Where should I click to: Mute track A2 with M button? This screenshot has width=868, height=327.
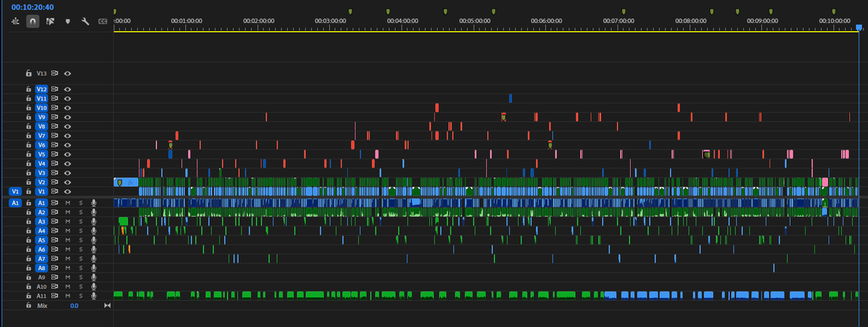[x=67, y=212]
